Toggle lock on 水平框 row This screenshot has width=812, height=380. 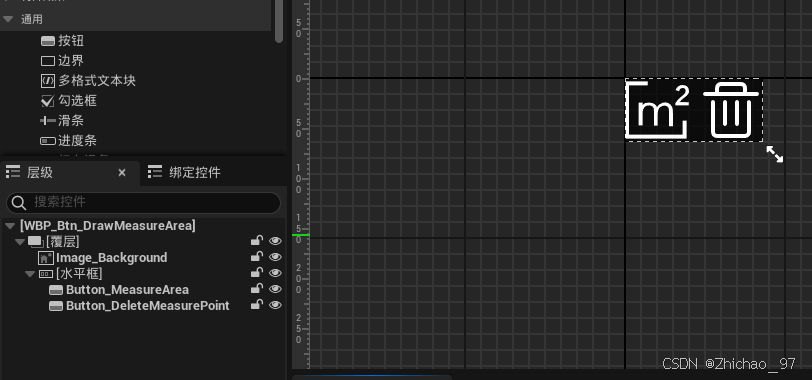pyautogui.click(x=256, y=273)
